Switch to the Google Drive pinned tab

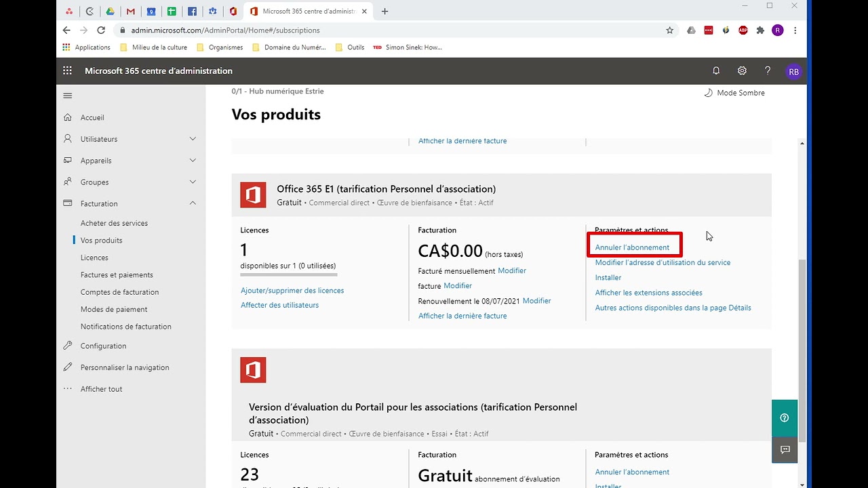point(110,11)
